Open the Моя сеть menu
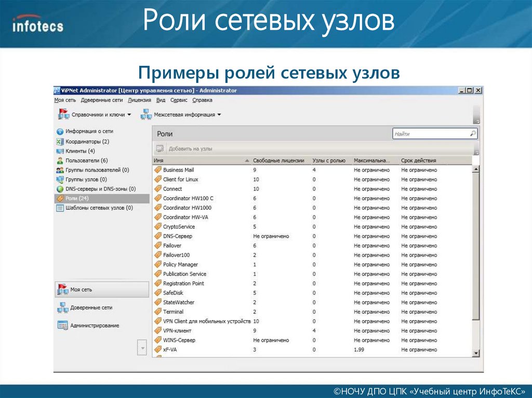 click(x=65, y=100)
